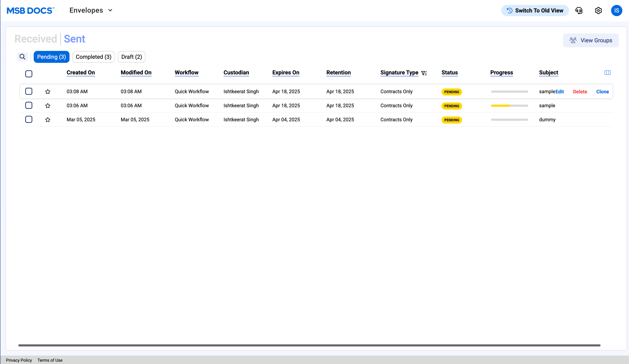Open the support headset icon
This screenshot has width=629, height=364.
[x=579, y=11]
